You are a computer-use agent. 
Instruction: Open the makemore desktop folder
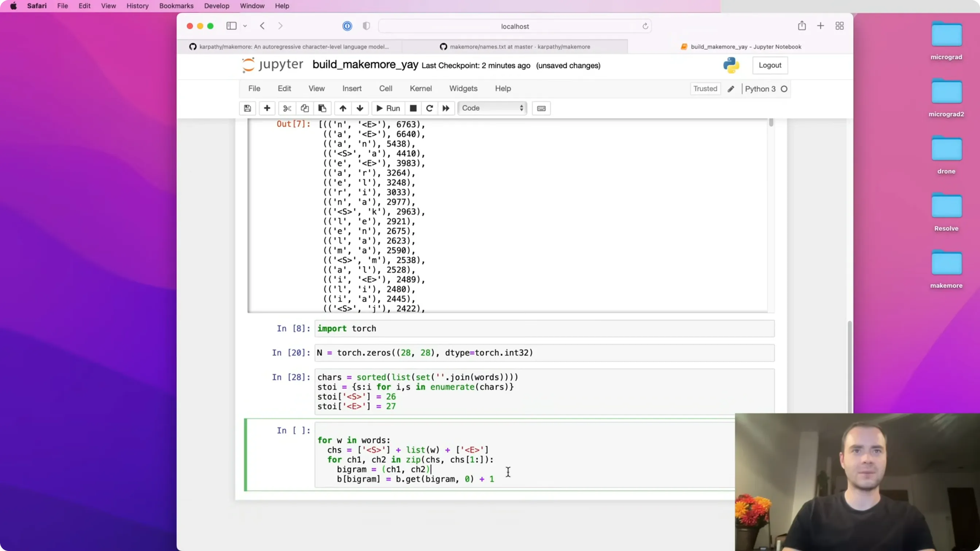946,269
